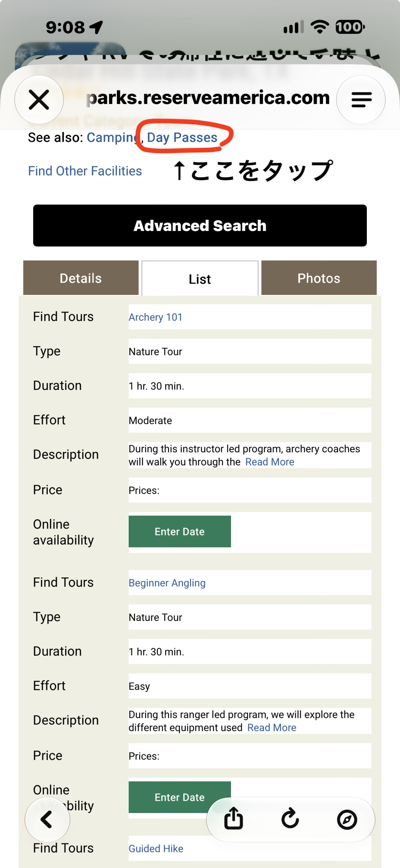Expand Beginner Angling description Read More
This screenshot has height=868, width=400.
[272, 728]
